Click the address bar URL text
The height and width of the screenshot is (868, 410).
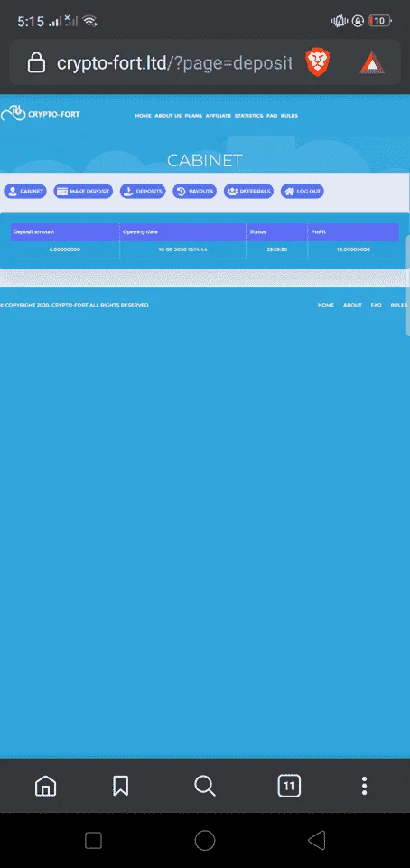(174, 63)
